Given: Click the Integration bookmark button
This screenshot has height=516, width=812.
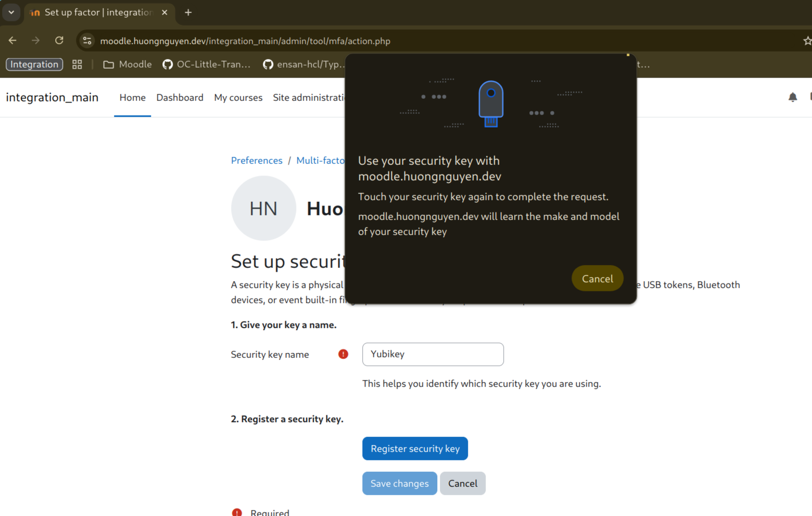Looking at the screenshot, I should [34, 64].
